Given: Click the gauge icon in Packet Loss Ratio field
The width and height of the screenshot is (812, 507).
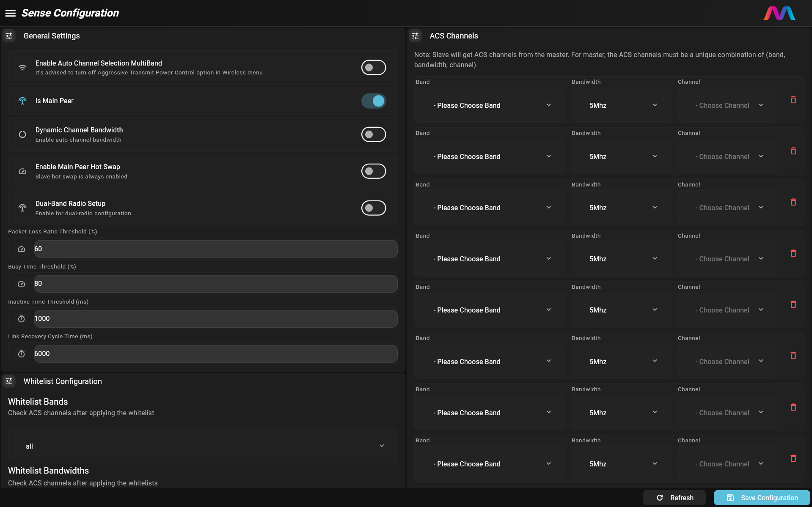Looking at the screenshot, I should point(21,249).
